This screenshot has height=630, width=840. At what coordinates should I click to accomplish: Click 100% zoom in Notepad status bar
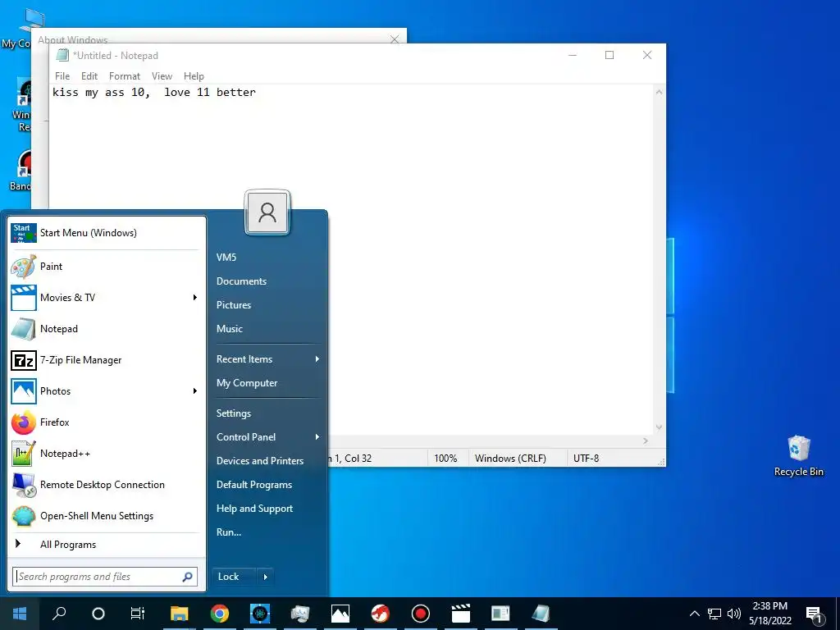[445, 459]
